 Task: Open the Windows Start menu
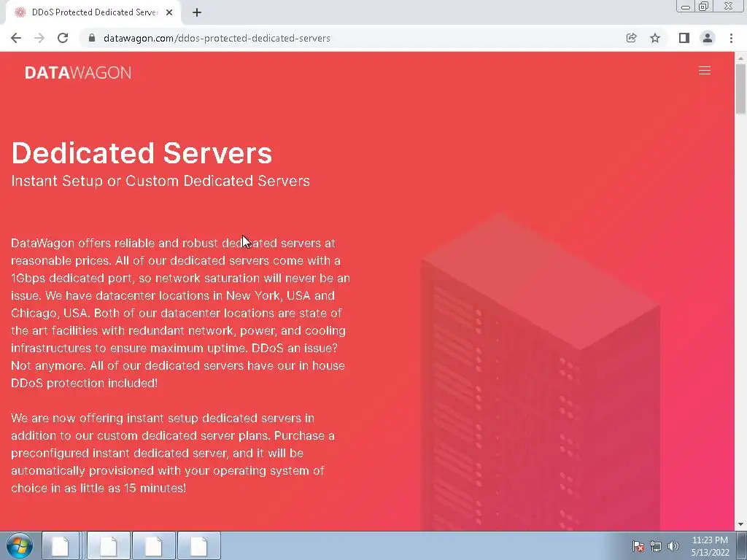[x=20, y=545]
